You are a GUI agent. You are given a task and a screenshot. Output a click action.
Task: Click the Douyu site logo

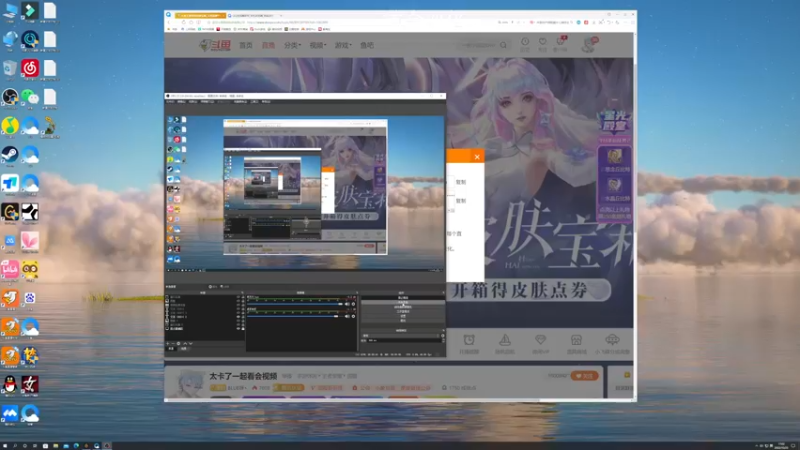(214, 45)
